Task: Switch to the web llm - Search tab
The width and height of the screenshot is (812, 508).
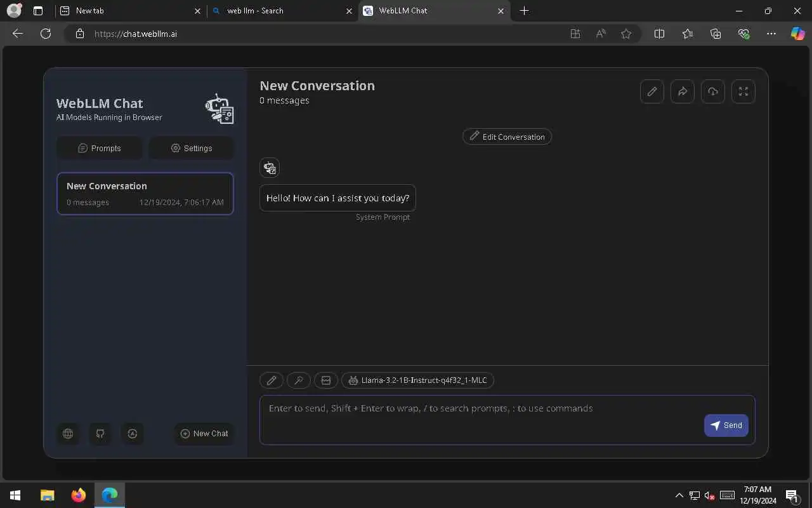Action: [x=282, y=11]
